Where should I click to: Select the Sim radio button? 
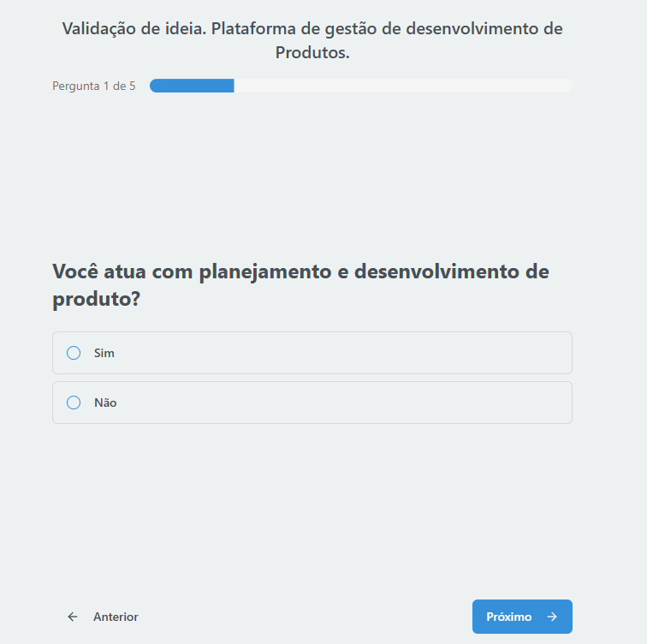[x=74, y=353]
